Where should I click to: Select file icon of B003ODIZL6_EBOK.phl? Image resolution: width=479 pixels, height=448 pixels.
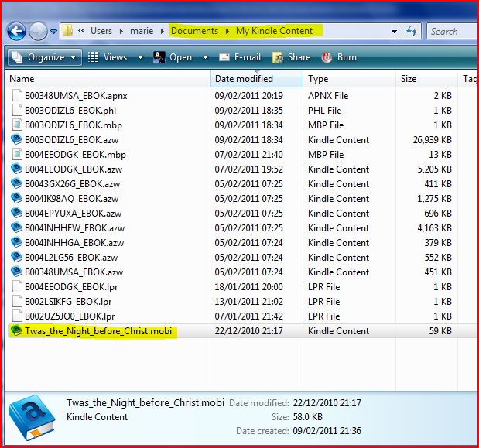17,110
